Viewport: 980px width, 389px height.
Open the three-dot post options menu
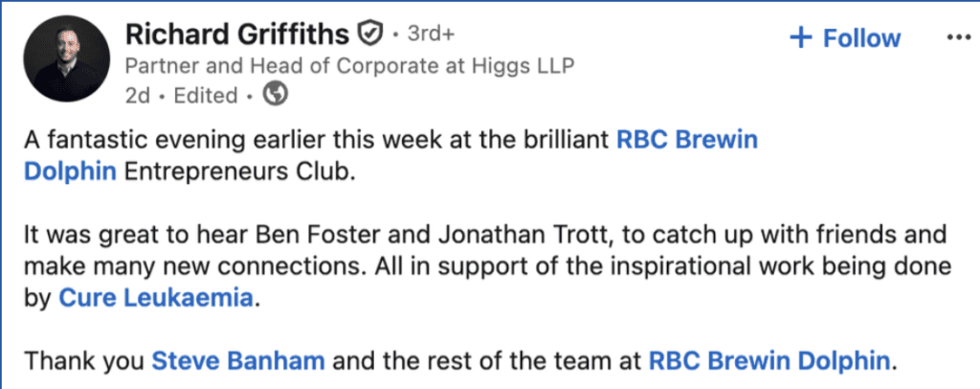pyautogui.click(x=957, y=36)
